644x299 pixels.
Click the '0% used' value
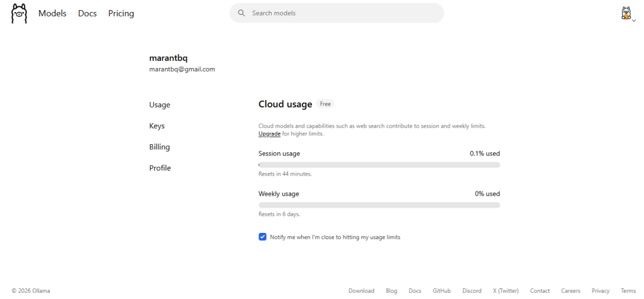pos(487,194)
